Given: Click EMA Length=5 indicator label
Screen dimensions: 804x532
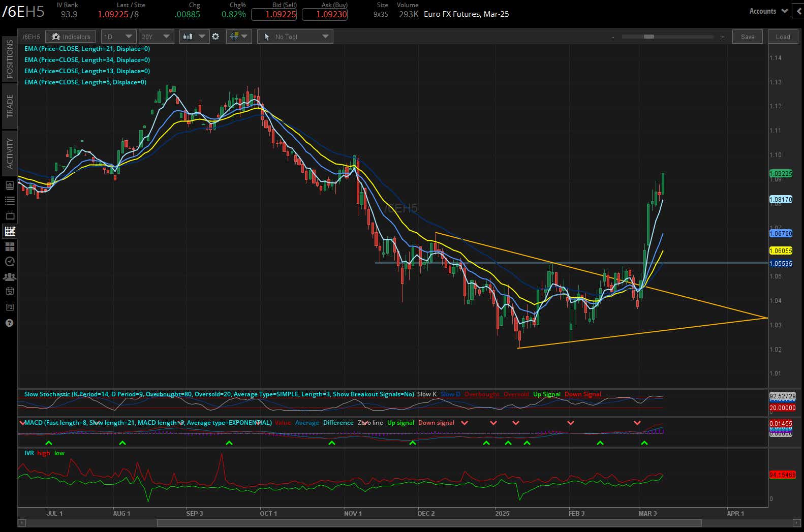Looking at the screenshot, I should pos(85,82).
